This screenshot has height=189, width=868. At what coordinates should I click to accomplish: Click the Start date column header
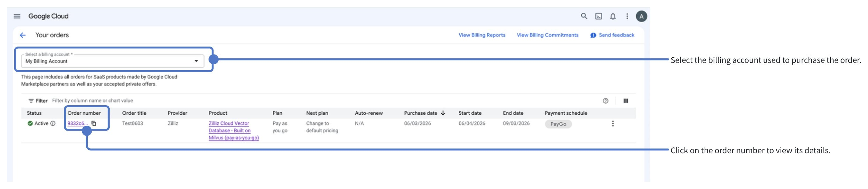tap(470, 113)
